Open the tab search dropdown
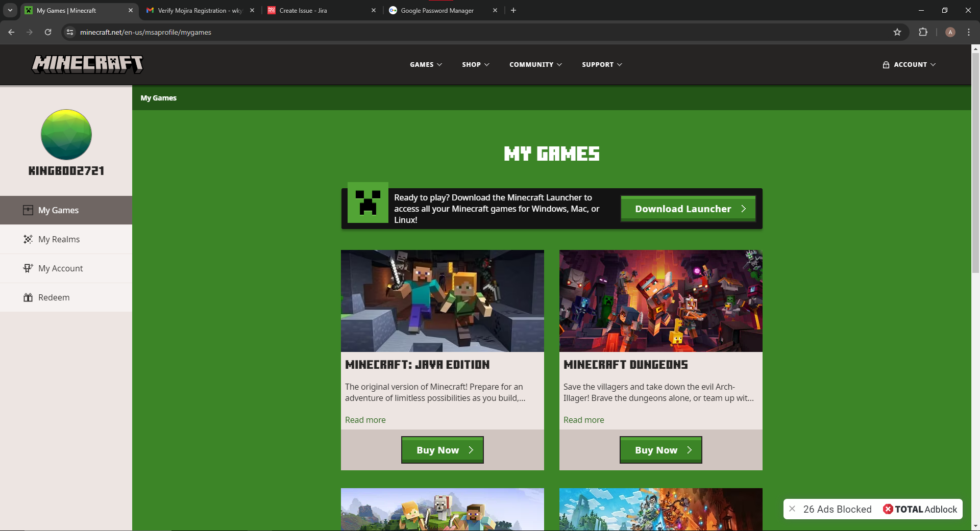 (10, 10)
